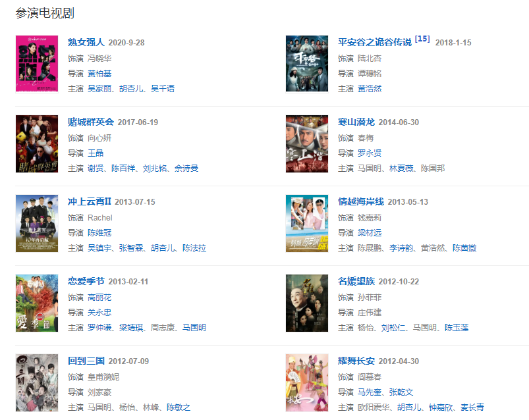Screen dimensions: 529x420
Task: Click the 恋爱季节 poster thumbnail
Action: (x=37, y=303)
